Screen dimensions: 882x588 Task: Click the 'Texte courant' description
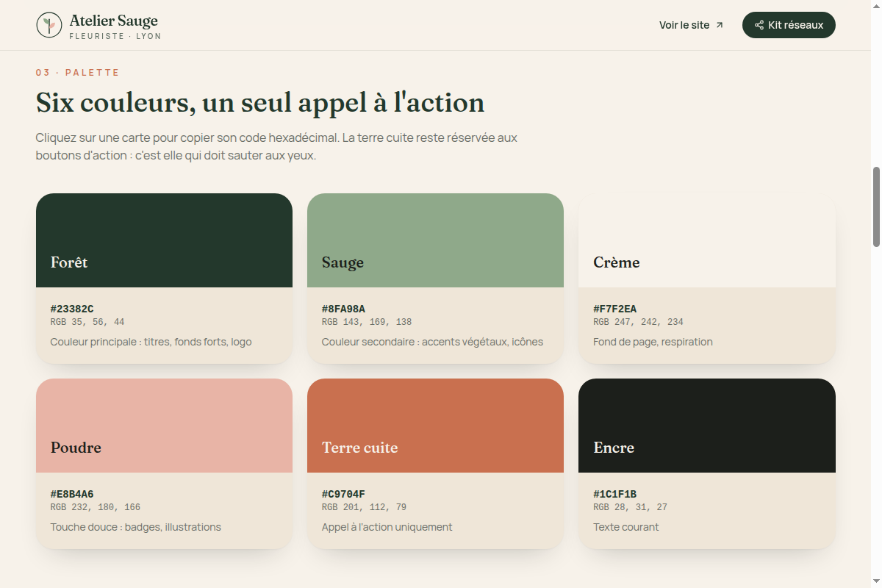(x=625, y=527)
